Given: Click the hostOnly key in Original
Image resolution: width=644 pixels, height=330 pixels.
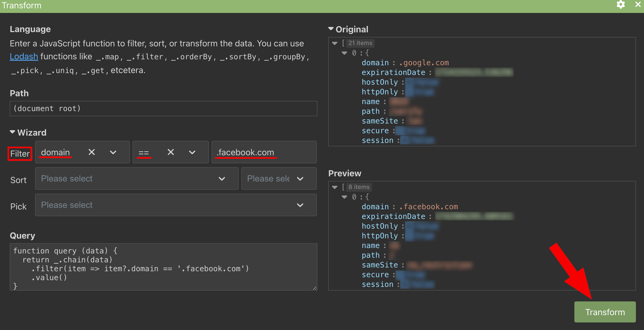Looking at the screenshot, I should coord(380,82).
